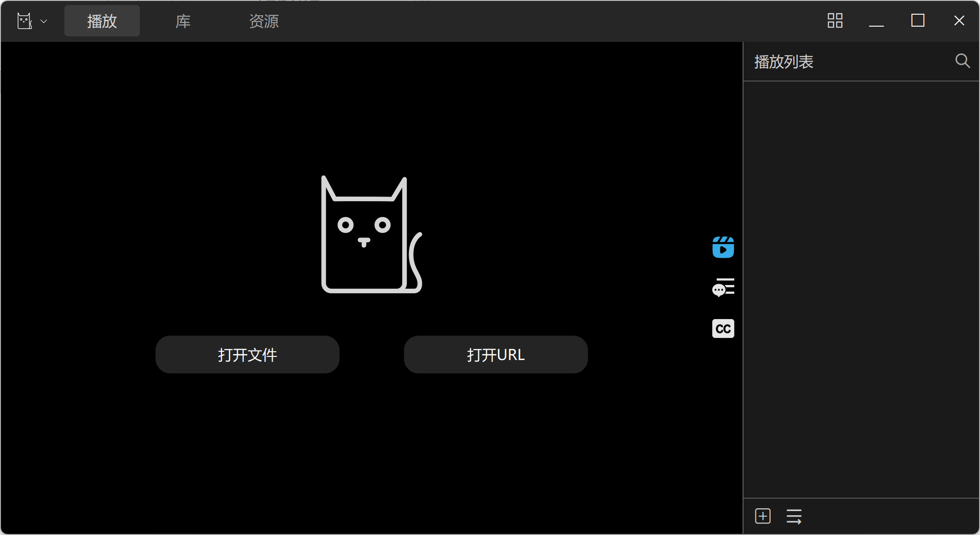Image resolution: width=980 pixels, height=535 pixels.
Task: Maximize the player window
Action: click(x=917, y=21)
